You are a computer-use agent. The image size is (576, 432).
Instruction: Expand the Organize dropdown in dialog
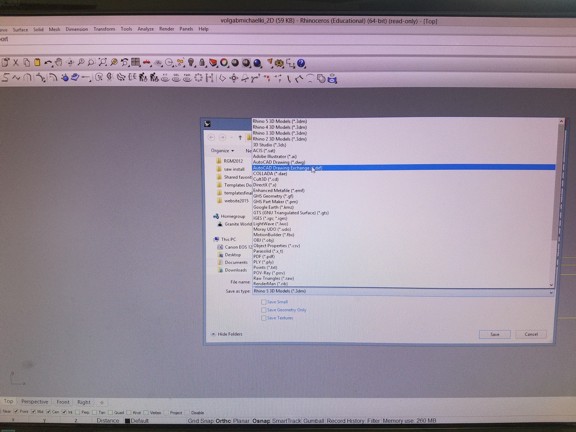(x=222, y=151)
